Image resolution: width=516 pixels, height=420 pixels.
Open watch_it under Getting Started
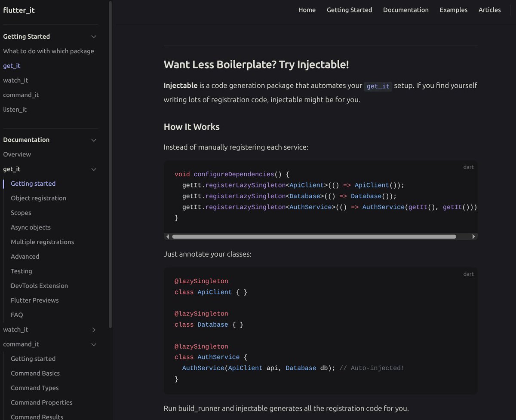[x=15, y=80]
